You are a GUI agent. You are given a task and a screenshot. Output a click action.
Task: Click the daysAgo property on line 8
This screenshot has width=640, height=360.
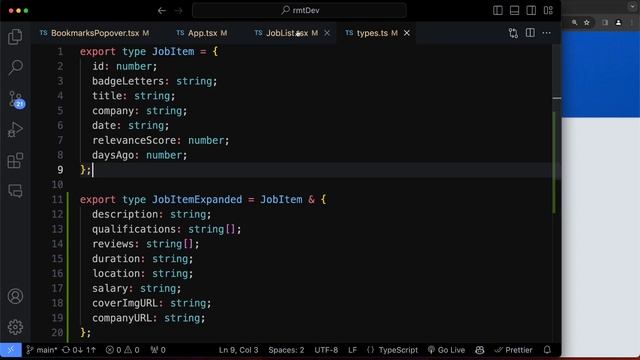tap(113, 155)
